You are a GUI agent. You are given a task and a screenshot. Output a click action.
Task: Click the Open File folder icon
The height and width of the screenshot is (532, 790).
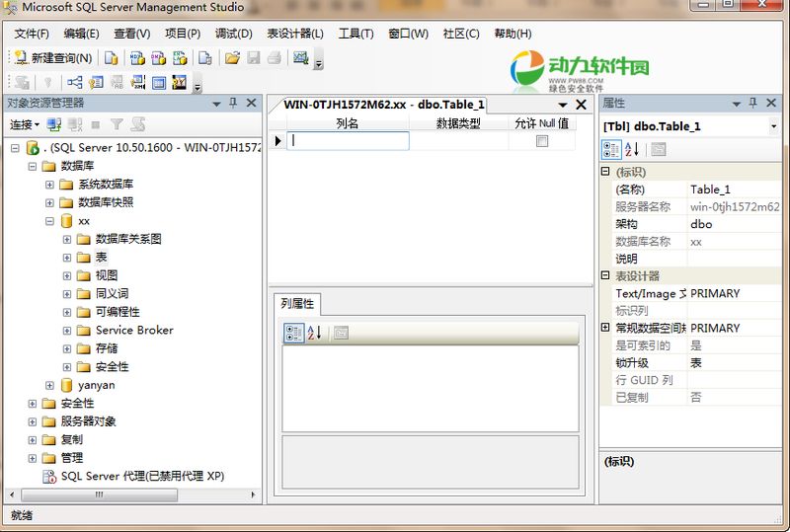[232, 58]
